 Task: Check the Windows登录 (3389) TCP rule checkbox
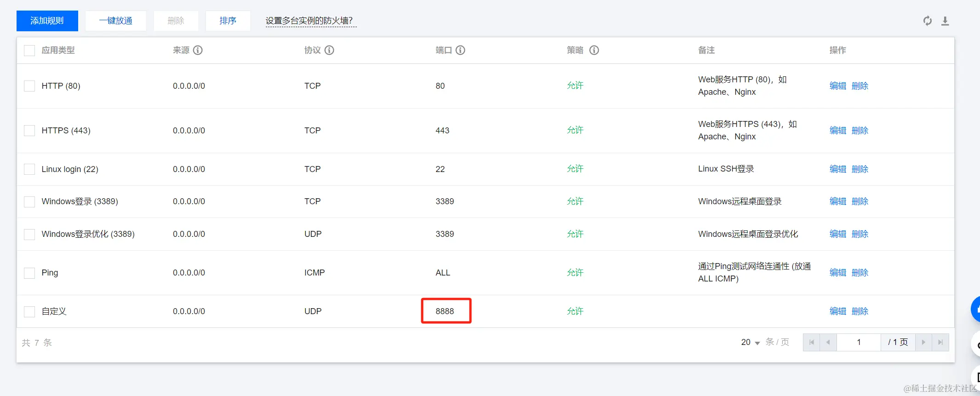29,201
